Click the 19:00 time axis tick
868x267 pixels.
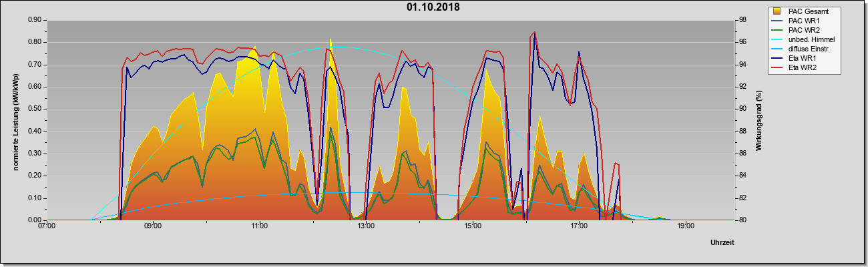pos(685,226)
